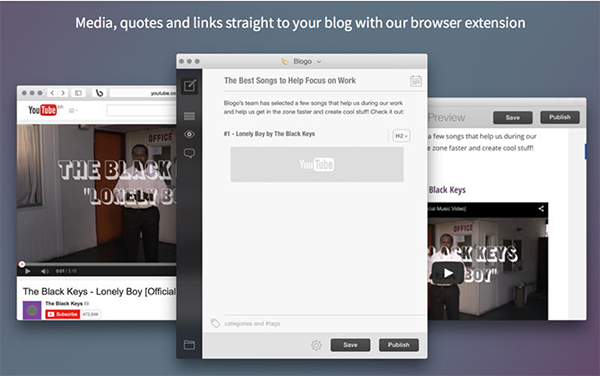Toggle the eye preview icon in sidebar
Screen dimensions: 600x376
pyautogui.click(x=189, y=134)
